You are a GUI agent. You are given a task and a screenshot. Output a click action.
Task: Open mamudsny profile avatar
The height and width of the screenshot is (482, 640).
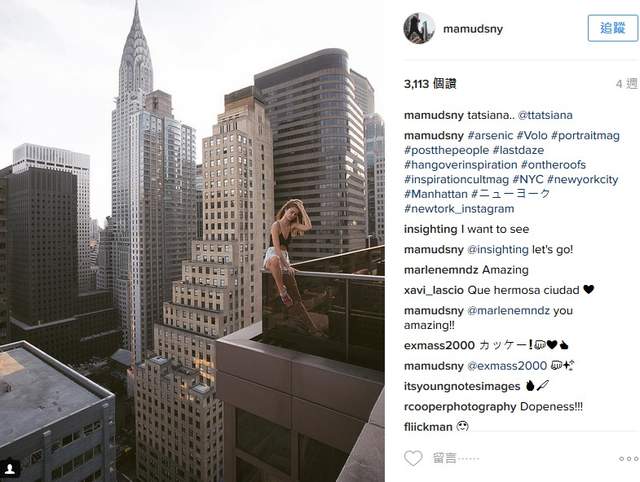tap(419, 28)
